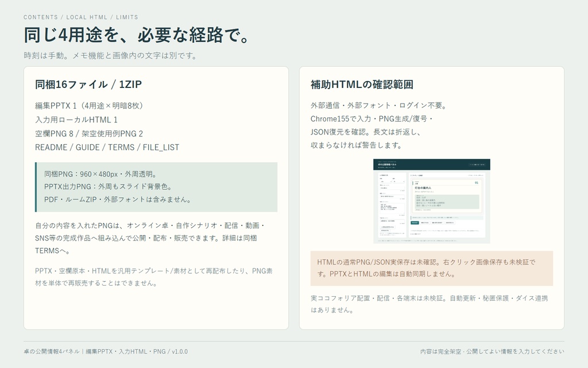Click the orange warning box about 'HTMLの通常PNG/JSON実保存'
Screen dimensions: 588x368
[x=432, y=269]
